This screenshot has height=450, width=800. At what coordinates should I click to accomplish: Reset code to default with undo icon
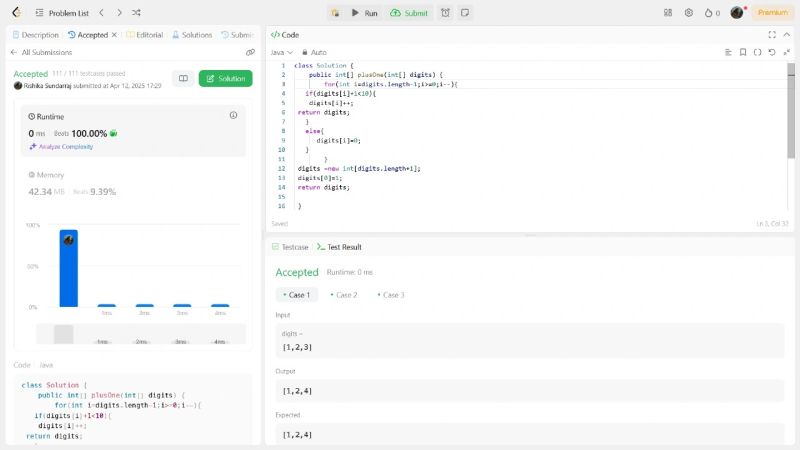tap(772, 52)
